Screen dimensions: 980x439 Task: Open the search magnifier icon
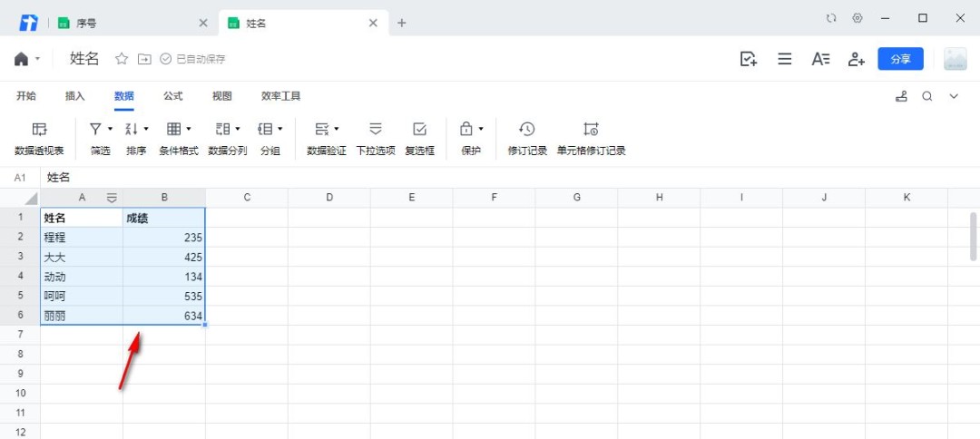927,96
